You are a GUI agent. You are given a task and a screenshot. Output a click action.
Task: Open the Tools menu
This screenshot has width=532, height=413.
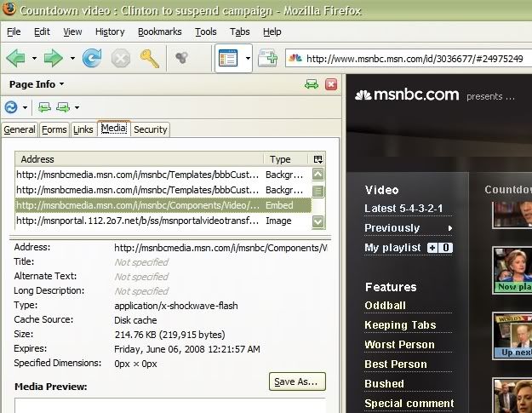pyautogui.click(x=206, y=32)
